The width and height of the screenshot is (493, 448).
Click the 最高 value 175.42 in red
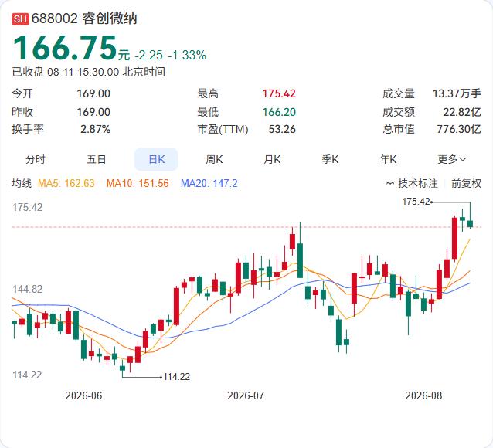[x=279, y=93]
